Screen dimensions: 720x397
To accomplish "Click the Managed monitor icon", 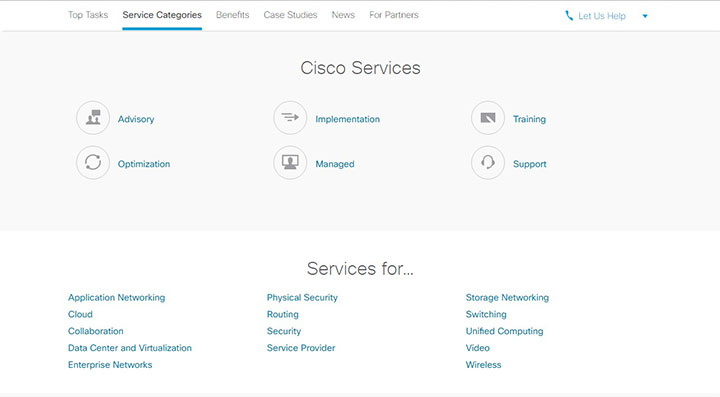I will tap(290, 162).
